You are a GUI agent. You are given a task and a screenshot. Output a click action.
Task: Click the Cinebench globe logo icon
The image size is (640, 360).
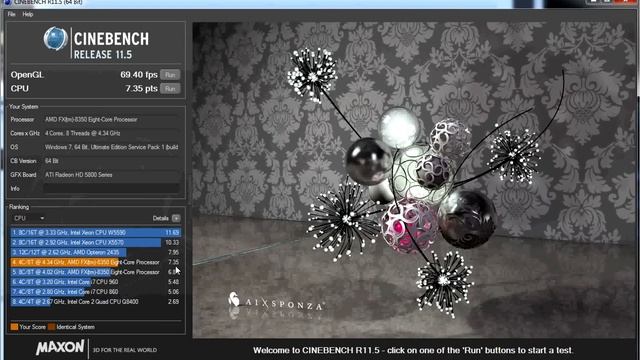[x=56, y=39]
